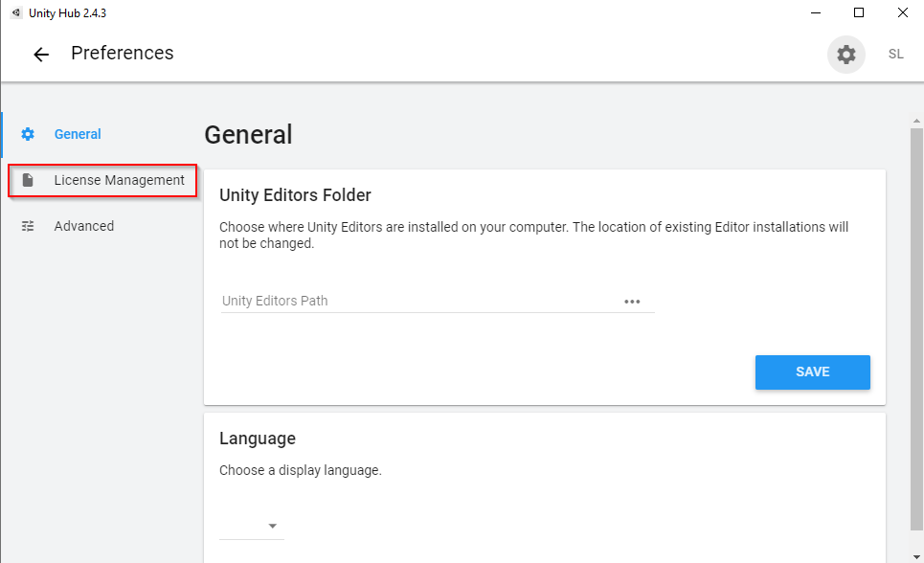Click the vertical scrollbar thumb
The height and width of the screenshot is (563, 924).
tap(916, 329)
